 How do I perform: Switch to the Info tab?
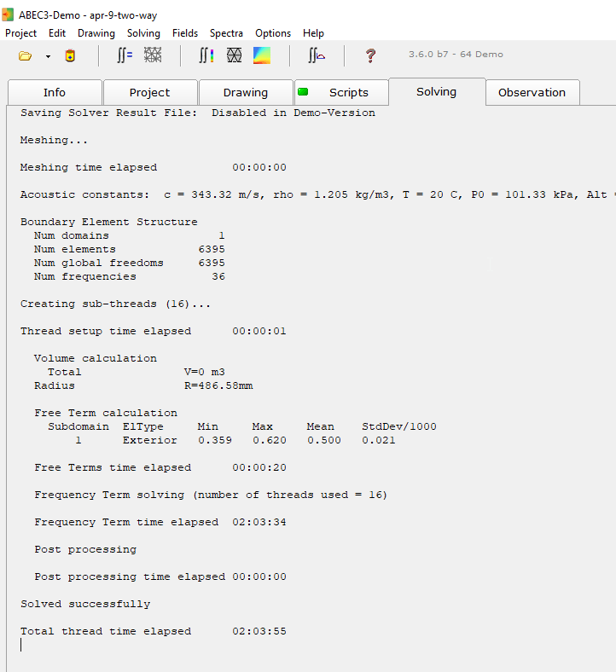click(55, 92)
